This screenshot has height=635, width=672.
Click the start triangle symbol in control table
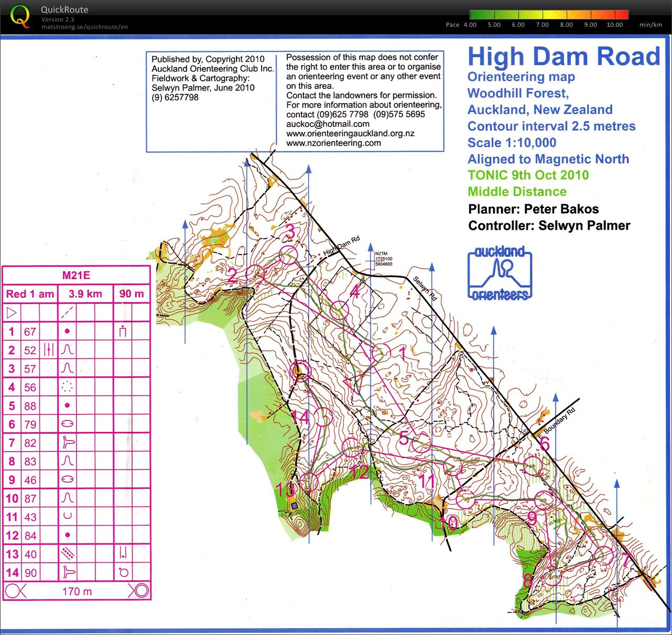[12, 313]
